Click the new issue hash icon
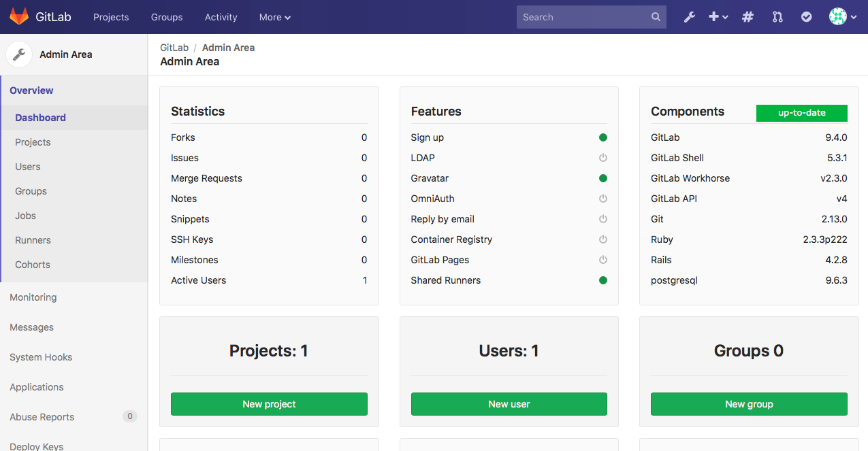This screenshot has width=868, height=451. tap(747, 16)
